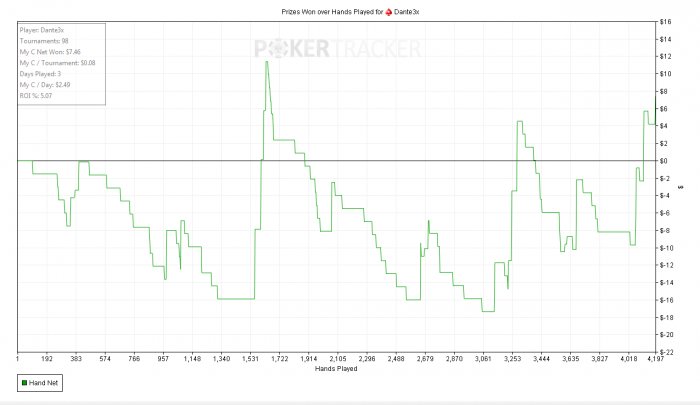Viewport: 700px width, 405px height.
Task: Click x-axis label 2,105
Action: point(338,359)
